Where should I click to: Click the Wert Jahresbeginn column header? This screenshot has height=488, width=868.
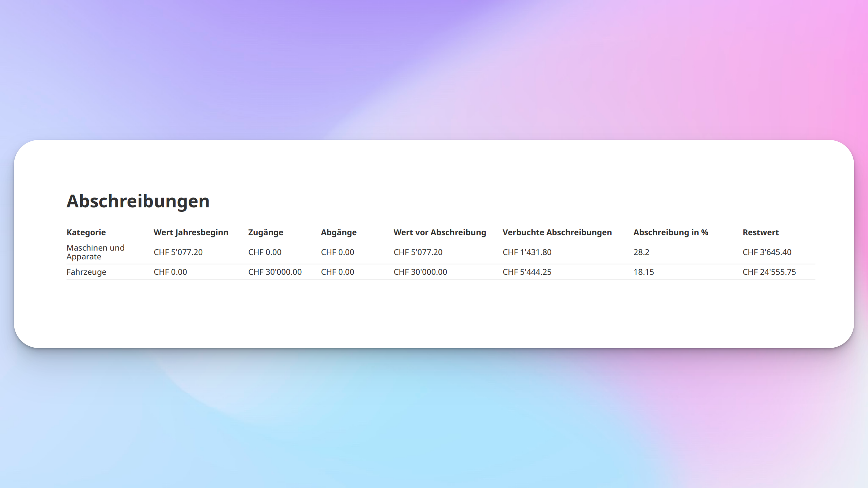pyautogui.click(x=191, y=232)
